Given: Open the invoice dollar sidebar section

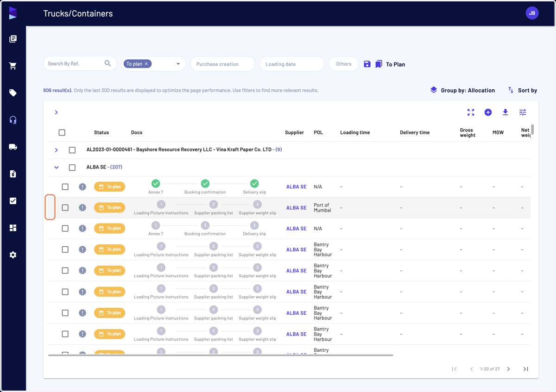Looking at the screenshot, I should point(13,174).
